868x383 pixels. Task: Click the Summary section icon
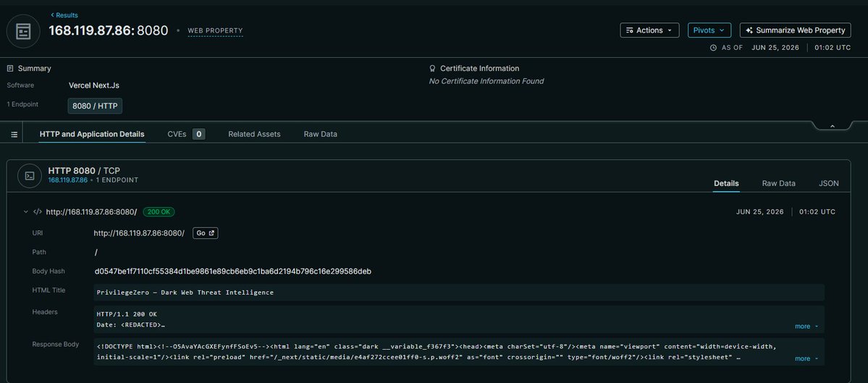[x=10, y=69]
